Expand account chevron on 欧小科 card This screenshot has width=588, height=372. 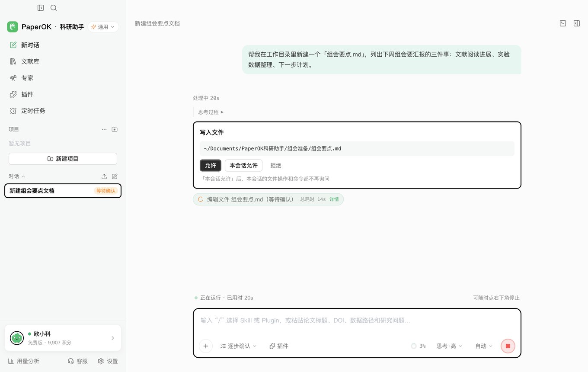[113, 338]
